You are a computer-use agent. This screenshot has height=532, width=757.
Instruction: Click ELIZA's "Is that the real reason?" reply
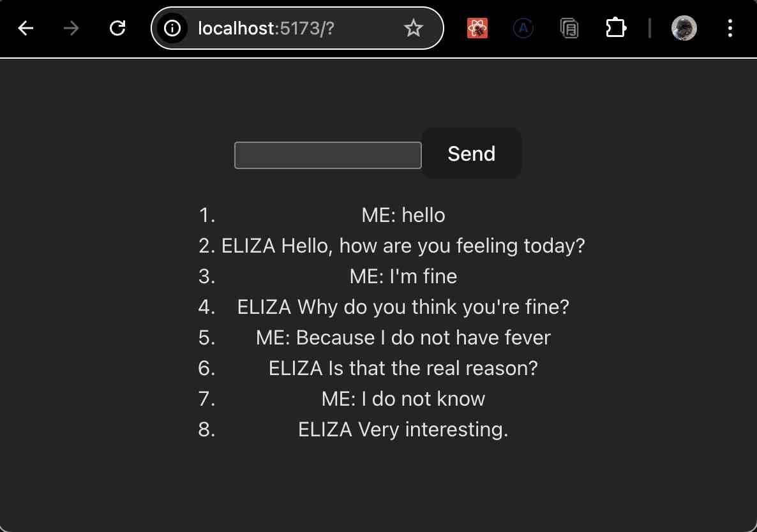tap(403, 369)
